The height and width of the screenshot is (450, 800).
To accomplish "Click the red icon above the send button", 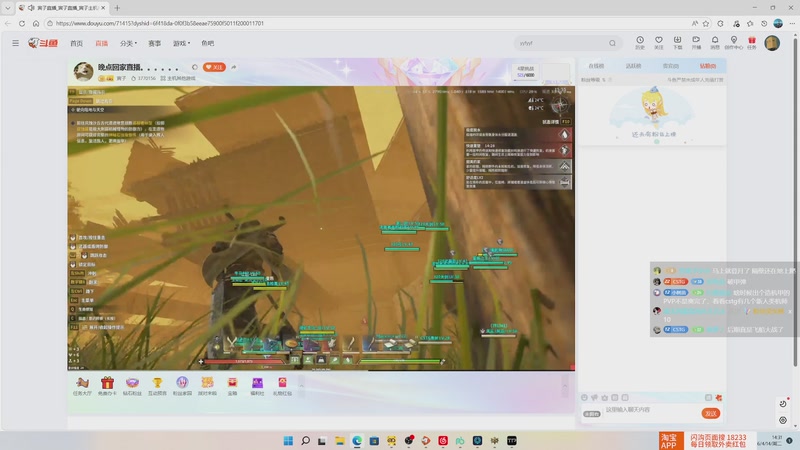I will click(719, 397).
